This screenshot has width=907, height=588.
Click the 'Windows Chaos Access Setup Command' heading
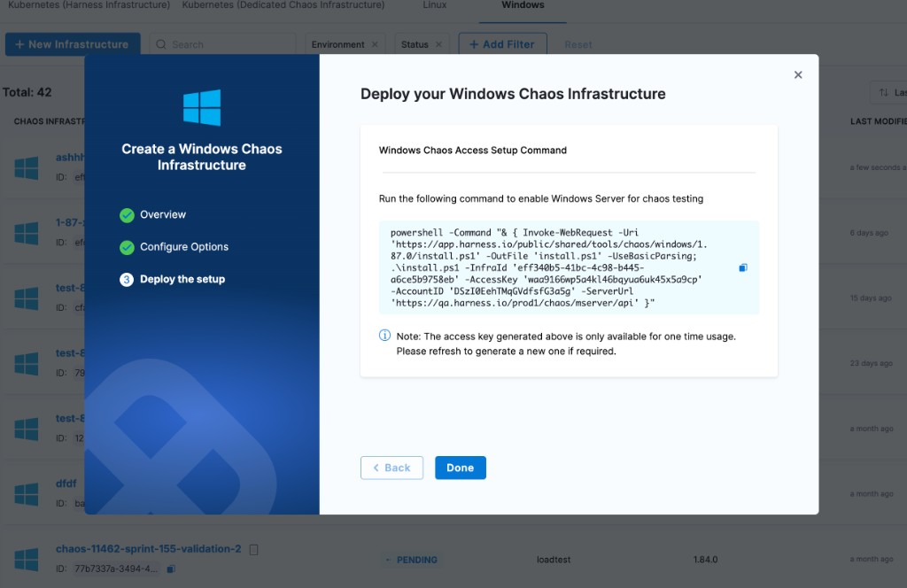(x=473, y=151)
